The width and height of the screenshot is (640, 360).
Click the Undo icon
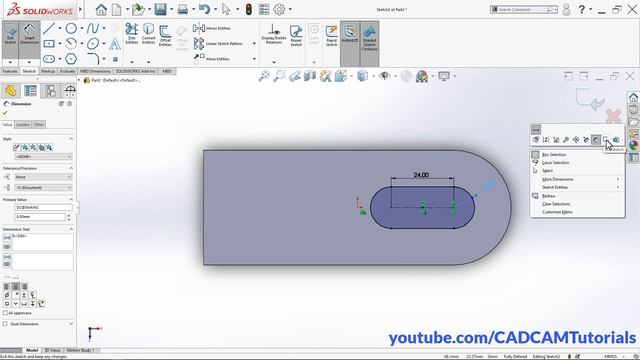[204, 9]
